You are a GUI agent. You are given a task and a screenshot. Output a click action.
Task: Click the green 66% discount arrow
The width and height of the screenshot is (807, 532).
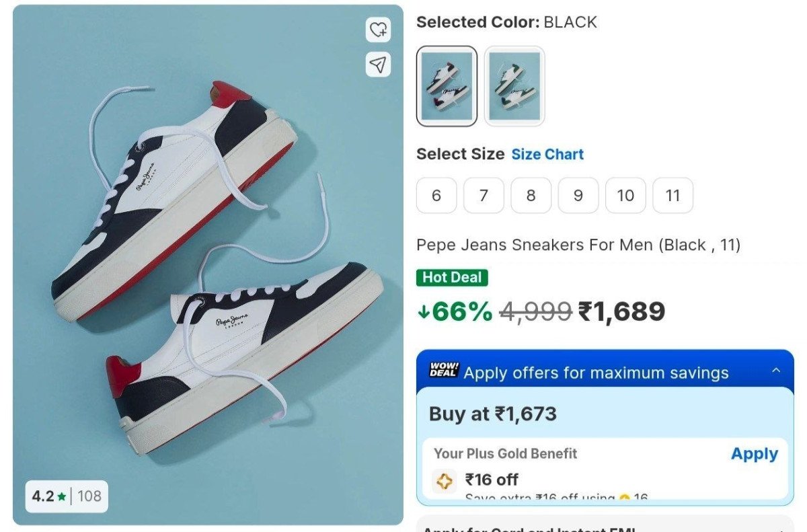pos(424,312)
